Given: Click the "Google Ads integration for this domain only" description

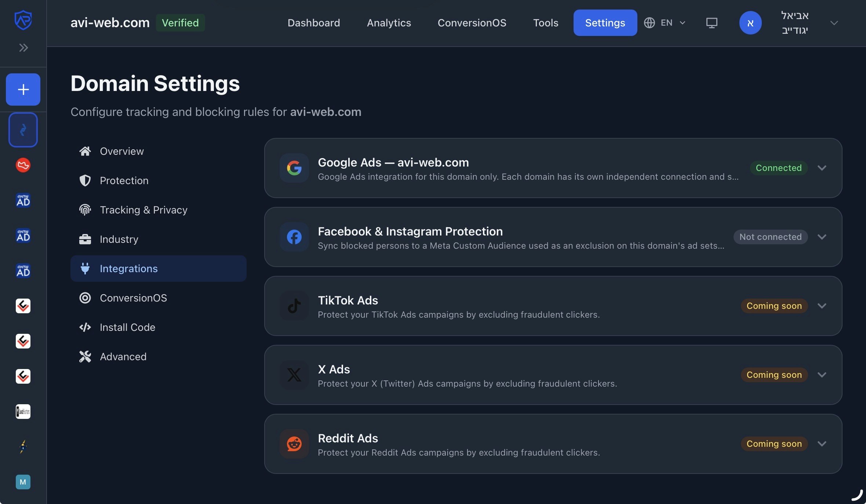Looking at the screenshot, I should pyautogui.click(x=528, y=177).
